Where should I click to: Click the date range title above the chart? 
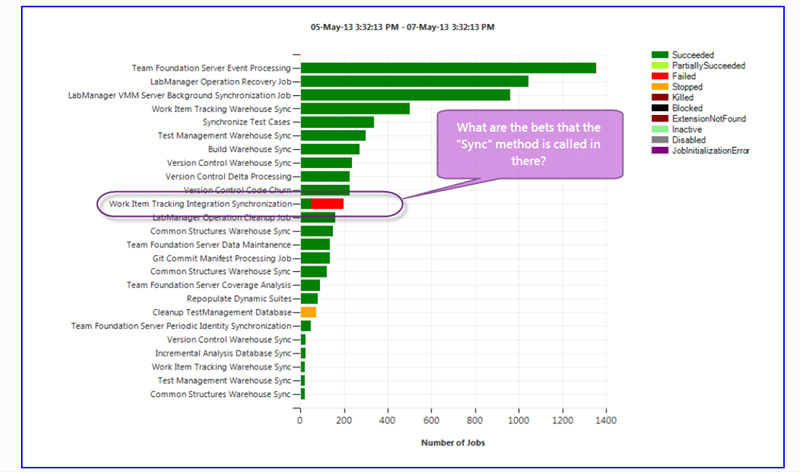[403, 27]
